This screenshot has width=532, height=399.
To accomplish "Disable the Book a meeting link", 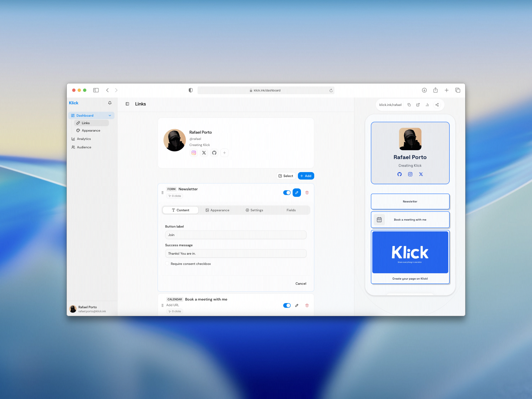I will [287, 305].
